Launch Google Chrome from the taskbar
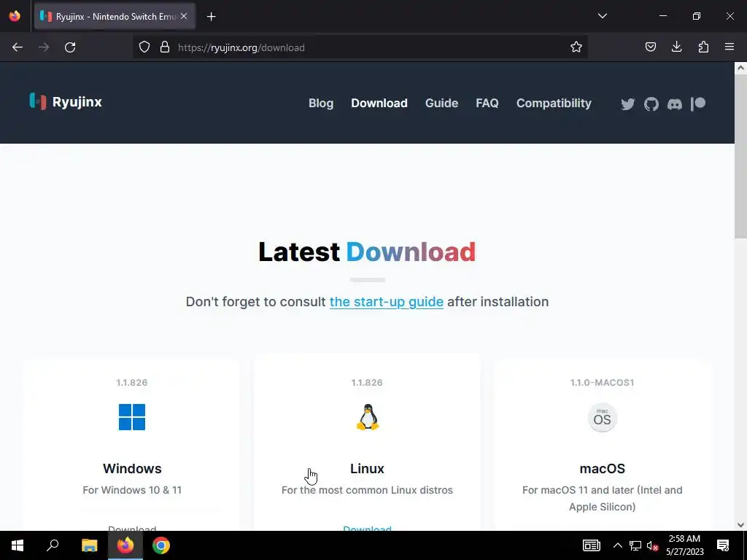 (161, 545)
